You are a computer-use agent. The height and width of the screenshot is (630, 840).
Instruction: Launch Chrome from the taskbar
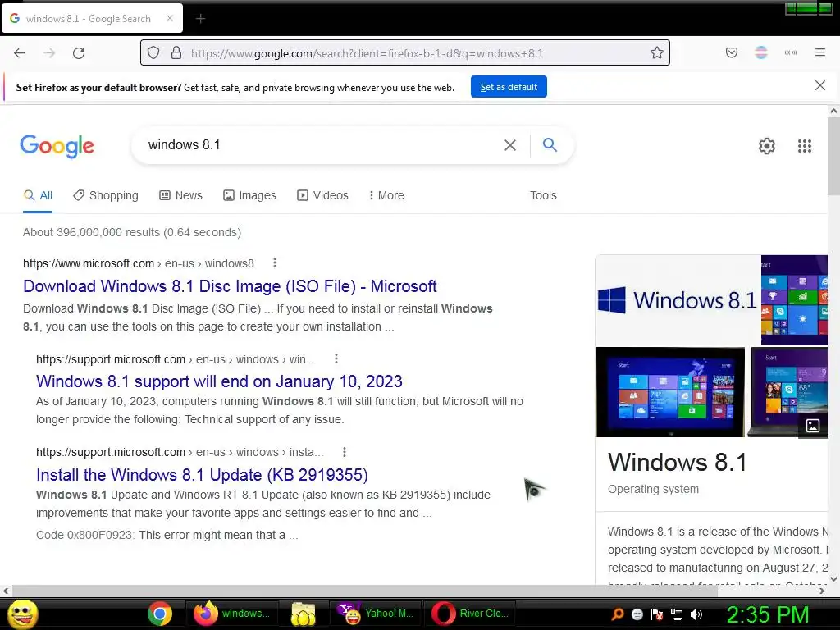click(x=160, y=614)
